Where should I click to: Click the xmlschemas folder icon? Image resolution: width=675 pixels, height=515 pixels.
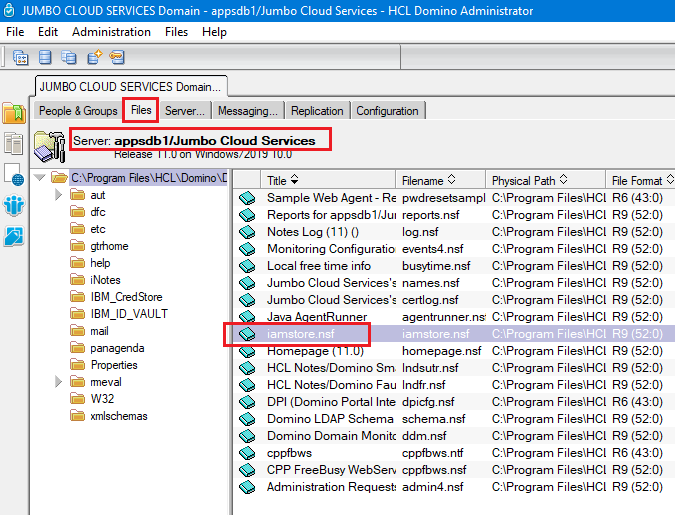pyautogui.click(x=77, y=416)
